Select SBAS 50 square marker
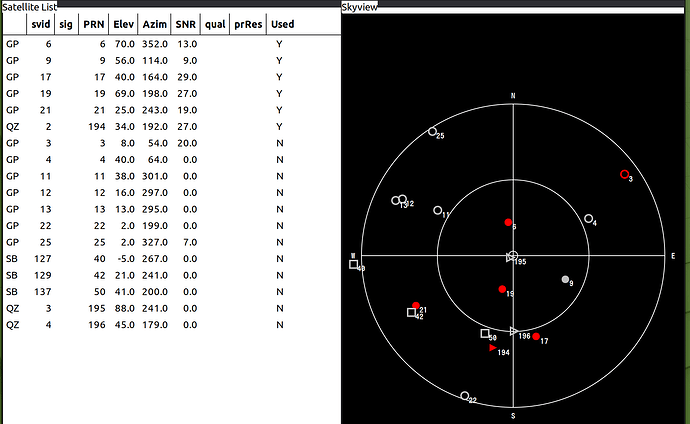Screen dimensions: 690x424 tap(484, 333)
